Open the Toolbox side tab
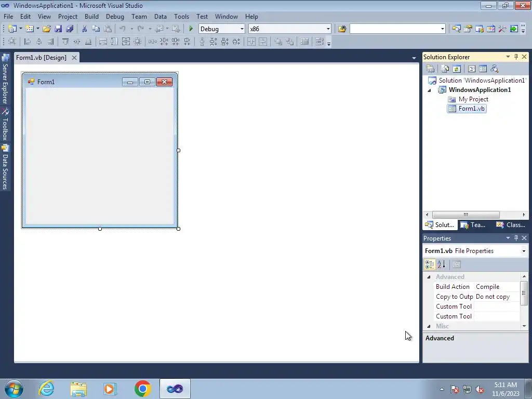 click(5, 124)
